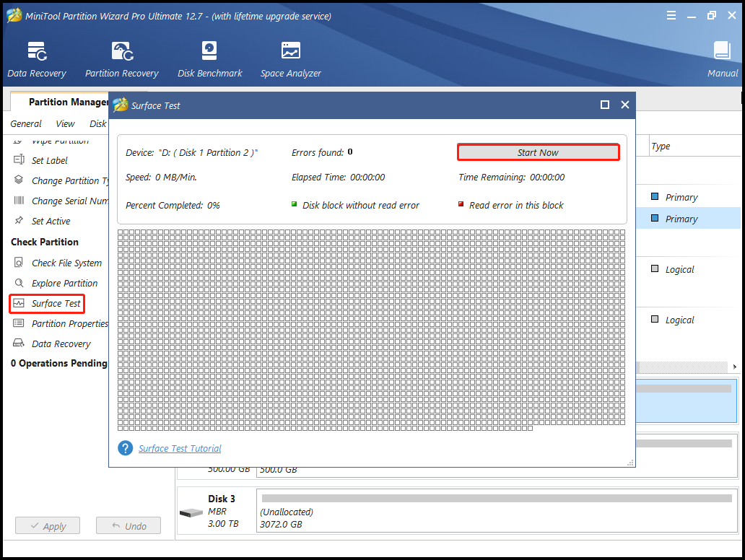The height and width of the screenshot is (560, 745).
Task: Click the Check Partition section header
Action: tap(45, 242)
